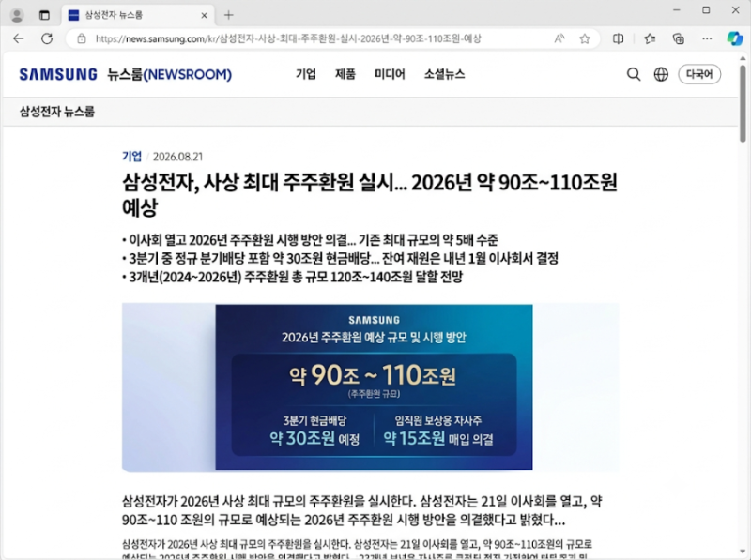Minimize the browser window
751x560 pixels.
(676, 10)
